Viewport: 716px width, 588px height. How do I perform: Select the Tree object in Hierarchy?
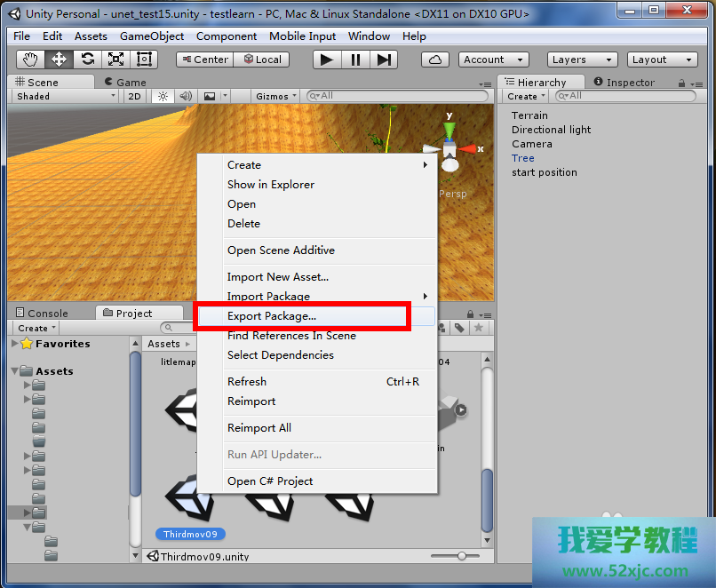(523, 158)
